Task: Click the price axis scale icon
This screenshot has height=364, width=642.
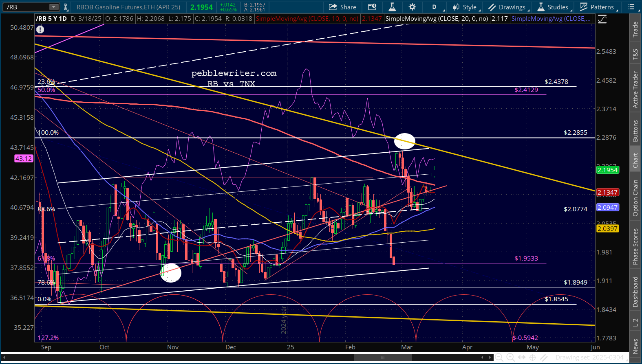Action: (602, 19)
